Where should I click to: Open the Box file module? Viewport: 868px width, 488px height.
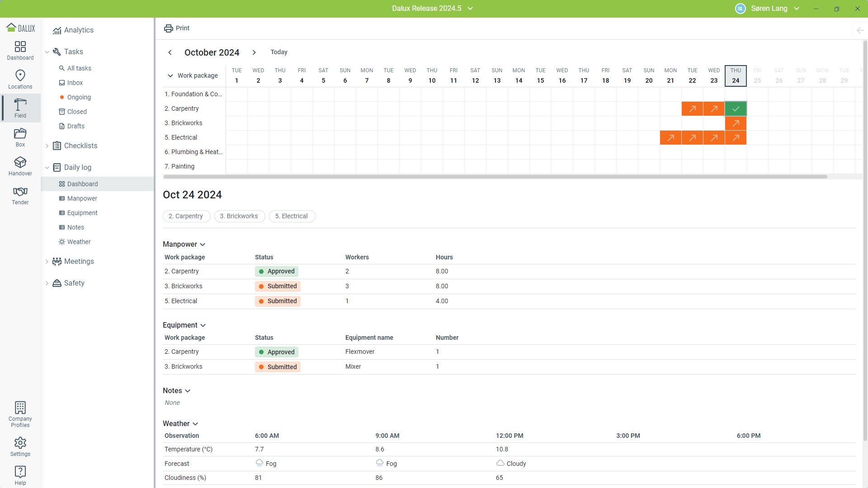(x=20, y=137)
